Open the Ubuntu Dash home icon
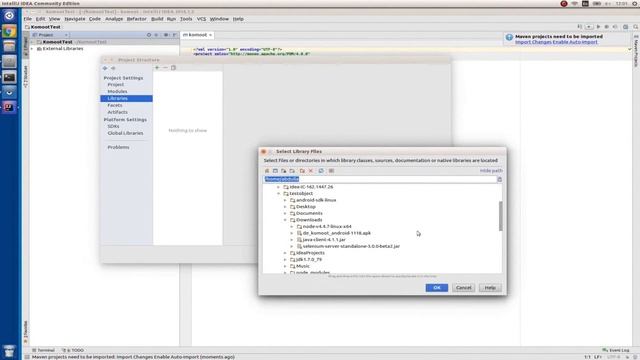This screenshot has width=640, height=360. click(9, 16)
